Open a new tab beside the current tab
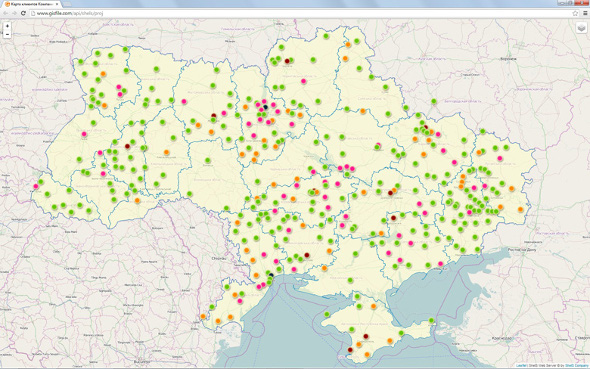Image resolution: width=590 pixels, height=369 pixels. click(x=67, y=4)
